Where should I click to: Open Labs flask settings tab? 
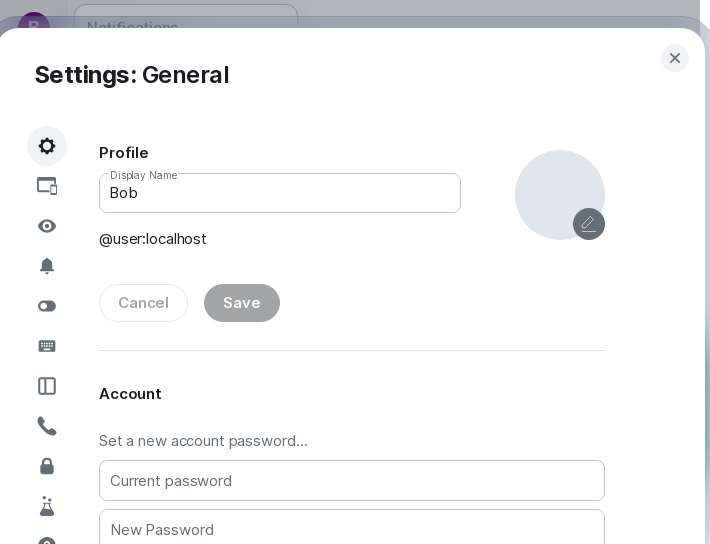click(x=47, y=506)
